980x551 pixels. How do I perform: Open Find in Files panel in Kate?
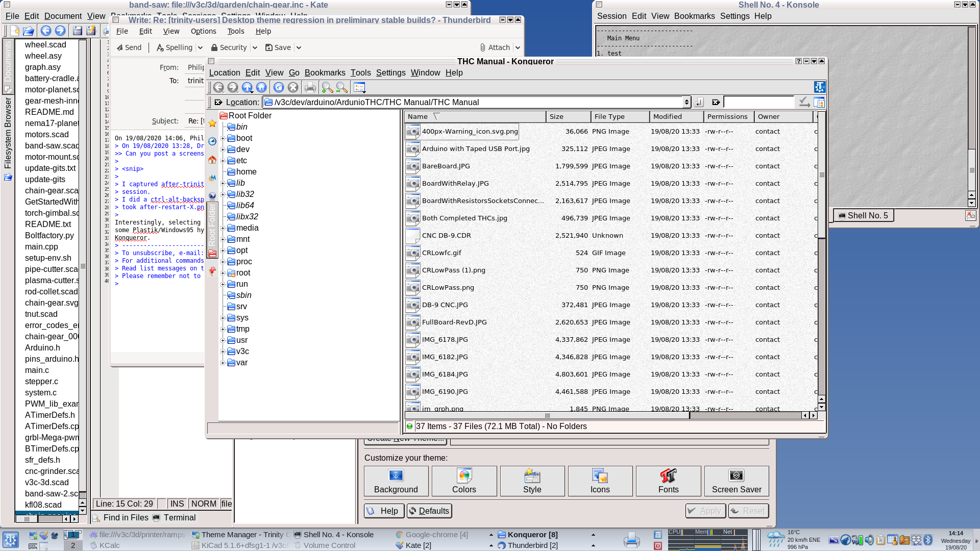(120, 517)
